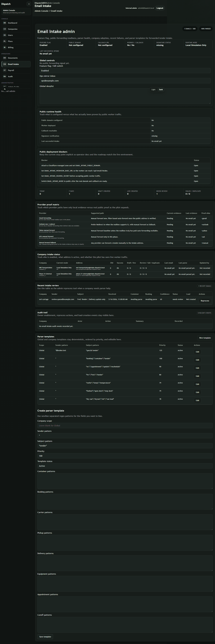Select the EM Email Intake icon
The image size is (215, 644).
click(4, 64)
